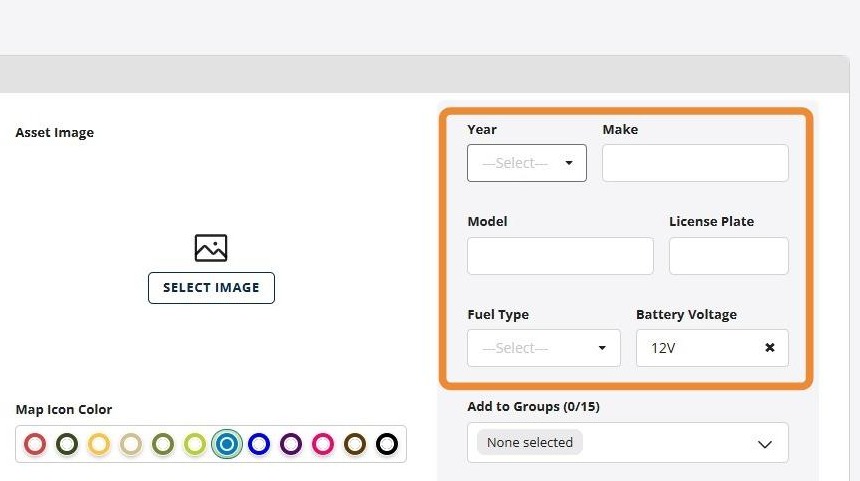The width and height of the screenshot is (860, 481).
Task: Choose the lime green map icon color
Action: click(x=195, y=444)
